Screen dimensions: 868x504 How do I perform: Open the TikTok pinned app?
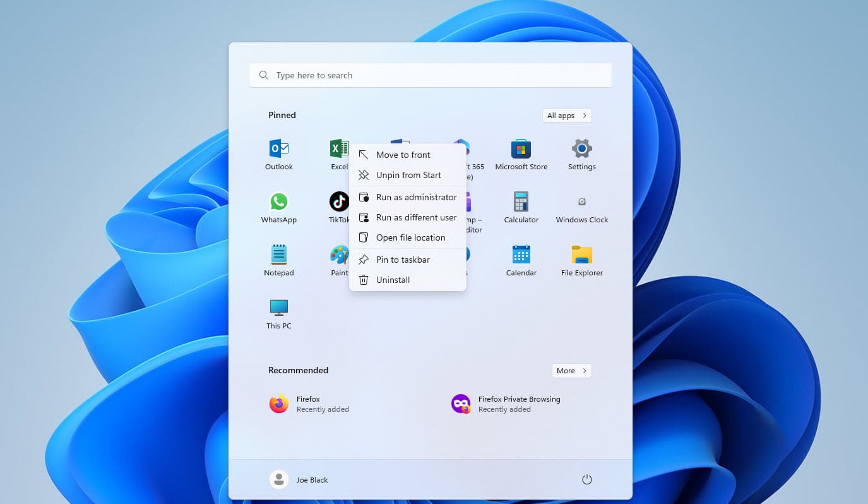click(x=339, y=208)
